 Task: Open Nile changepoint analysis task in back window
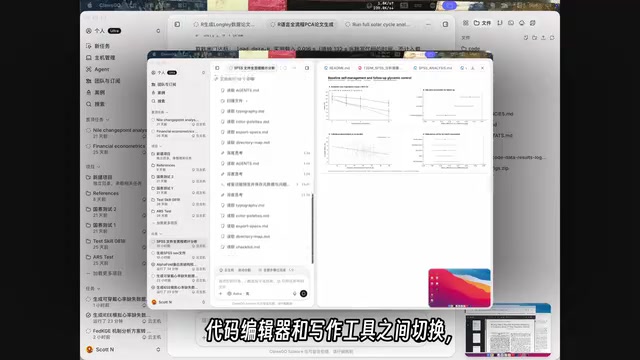116,133
